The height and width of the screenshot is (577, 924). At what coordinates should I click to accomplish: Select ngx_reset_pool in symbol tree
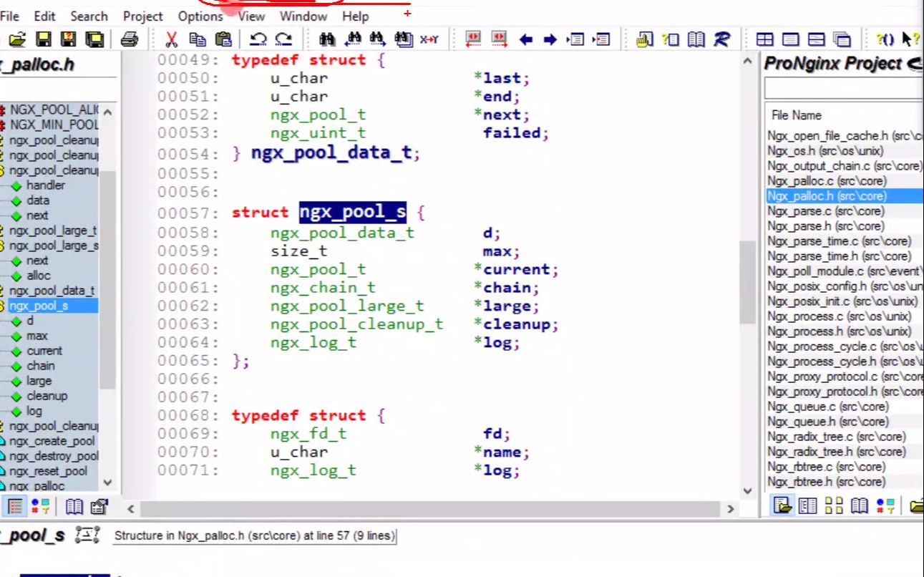click(48, 471)
